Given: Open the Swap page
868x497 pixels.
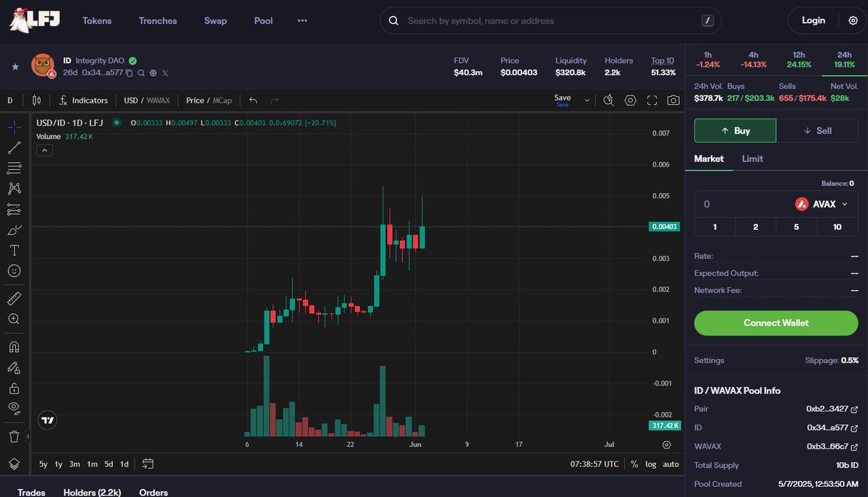Looking at the screenshot, I should click(216, 20).
